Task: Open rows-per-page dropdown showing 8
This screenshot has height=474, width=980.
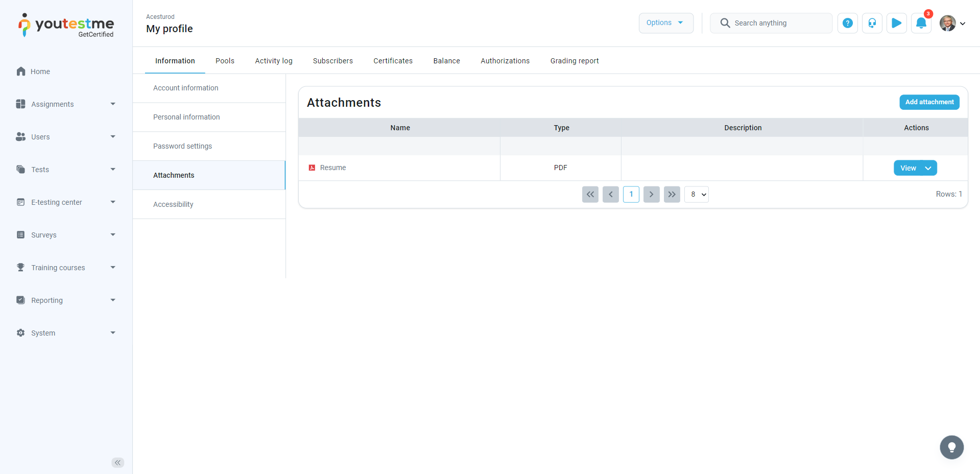Action: 696,194
